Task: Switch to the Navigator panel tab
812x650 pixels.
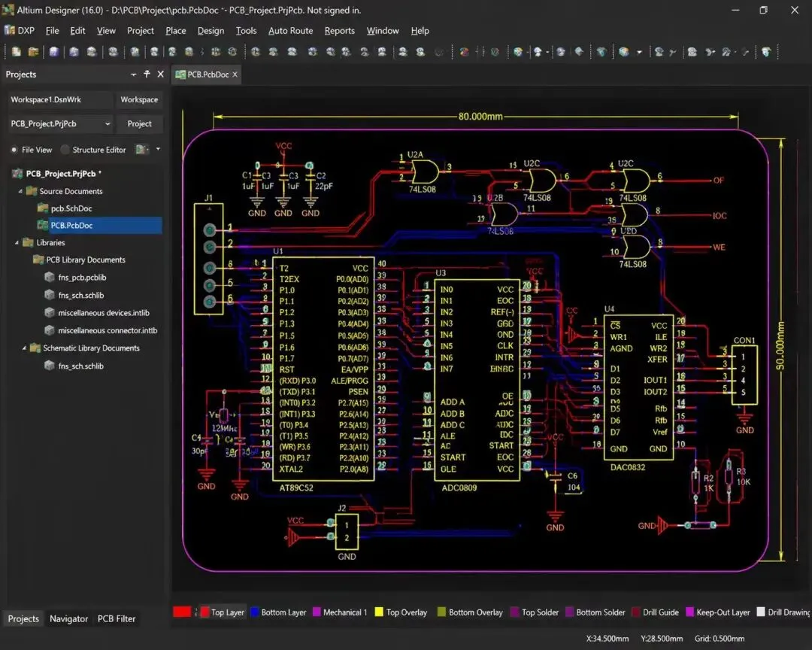Action: tap(69, 618)
